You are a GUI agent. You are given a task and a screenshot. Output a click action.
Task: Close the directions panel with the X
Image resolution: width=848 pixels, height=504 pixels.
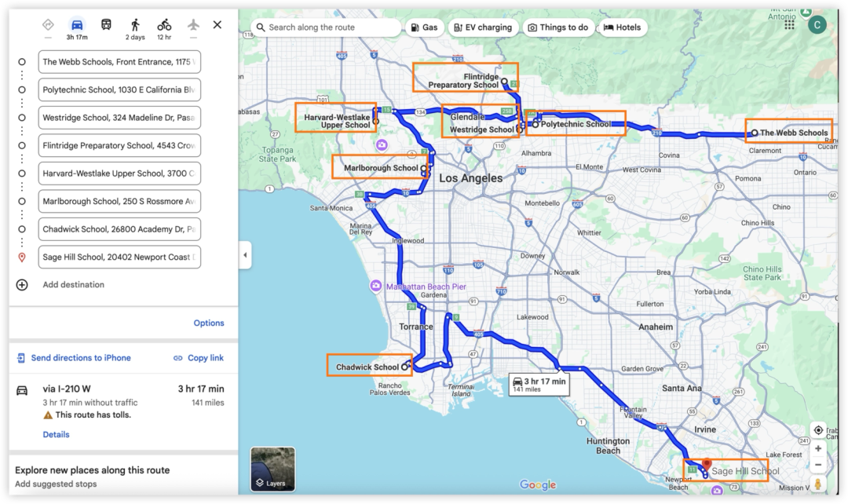(x=217, y=24)
